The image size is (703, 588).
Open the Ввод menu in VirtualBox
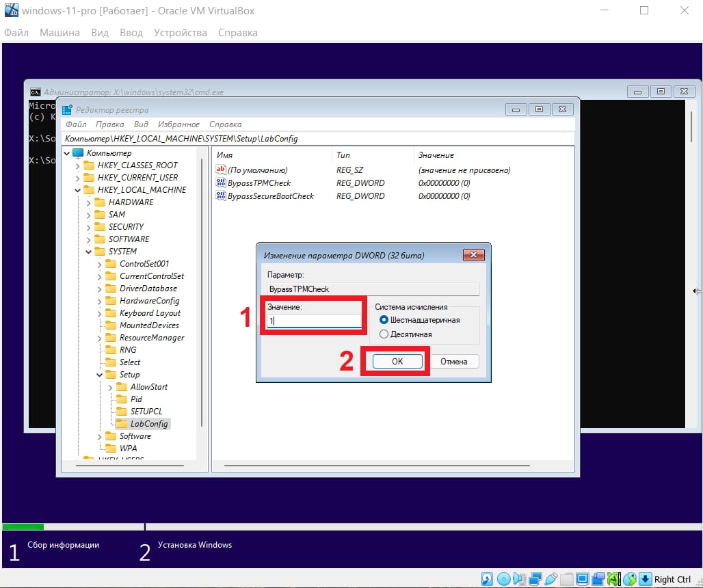(x=131, y=33)
